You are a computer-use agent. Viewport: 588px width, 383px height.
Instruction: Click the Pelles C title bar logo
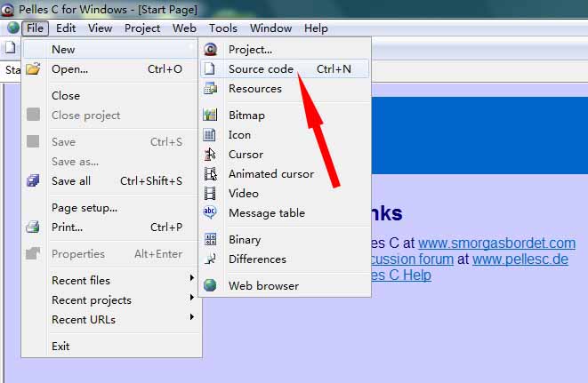[7, 9]
